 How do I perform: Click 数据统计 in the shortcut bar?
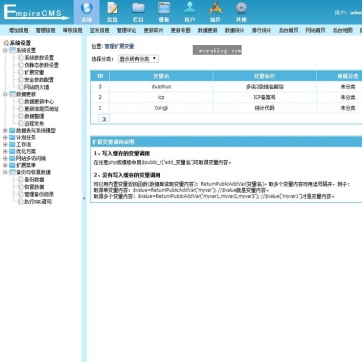[235, 30]
